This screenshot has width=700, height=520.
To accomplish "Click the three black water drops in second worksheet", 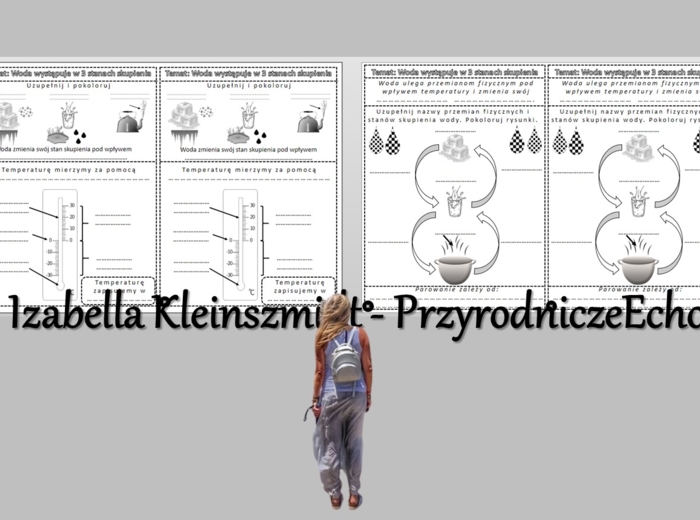I will coord(261,137).
